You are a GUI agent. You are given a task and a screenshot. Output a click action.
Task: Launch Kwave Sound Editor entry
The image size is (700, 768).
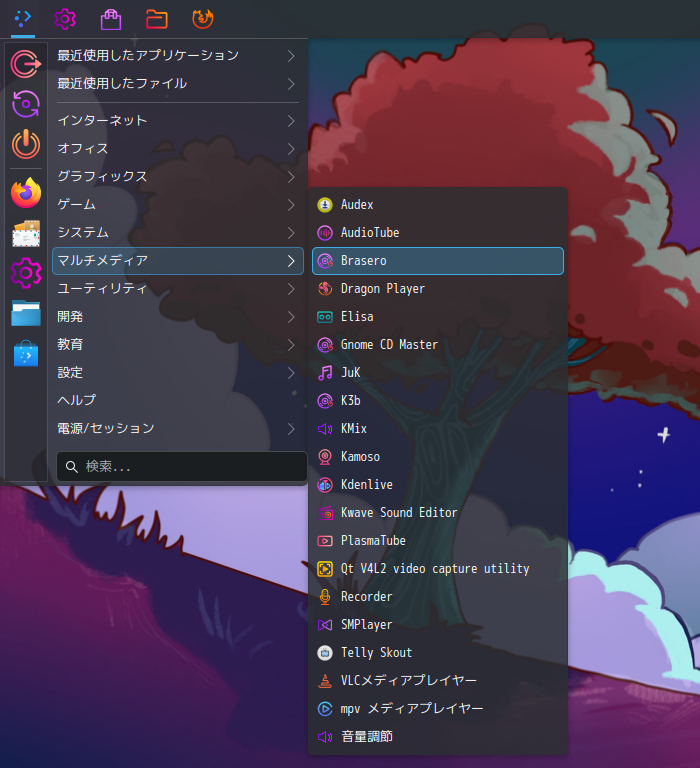tap(438, 513)
